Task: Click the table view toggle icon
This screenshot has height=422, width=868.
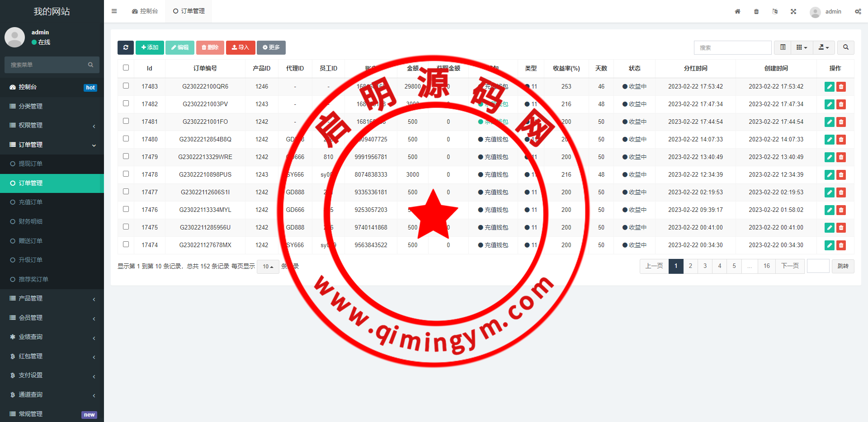Action: (x=783, y=47)
